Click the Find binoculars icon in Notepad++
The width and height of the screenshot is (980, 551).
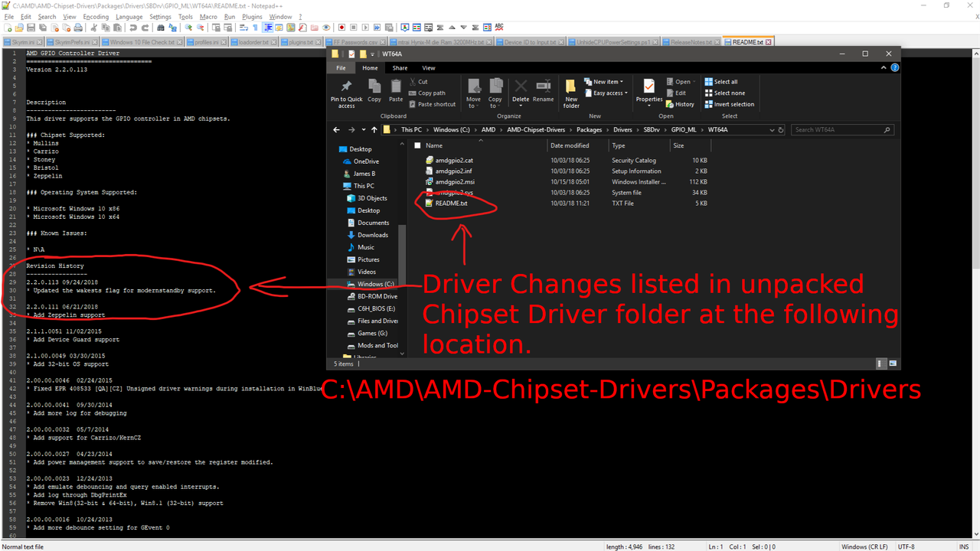click(x=161, y=28)
